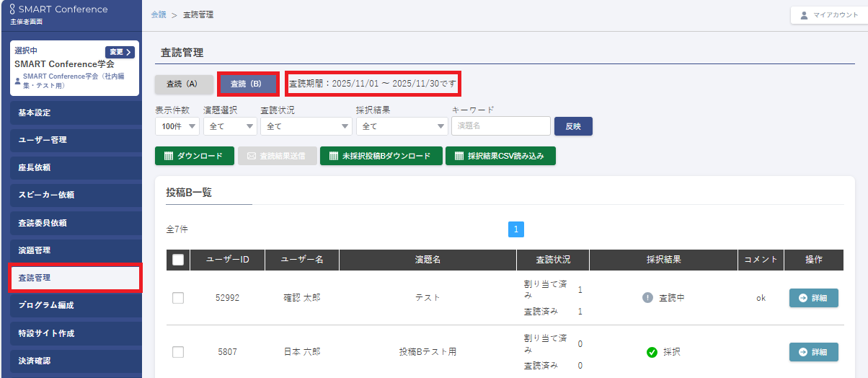Open the 表示件数 dropdown showing 100件

pos(177,126)
